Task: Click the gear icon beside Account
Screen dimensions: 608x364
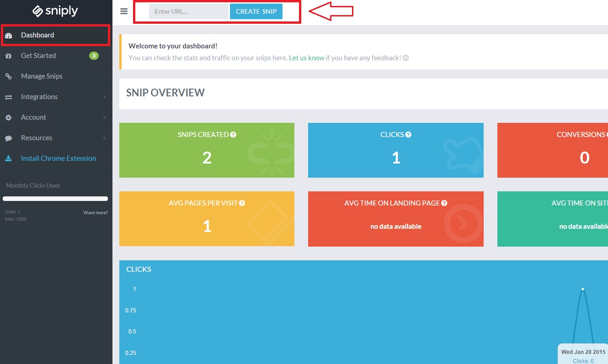Action: pyautogui.click(x=8, y=118)
